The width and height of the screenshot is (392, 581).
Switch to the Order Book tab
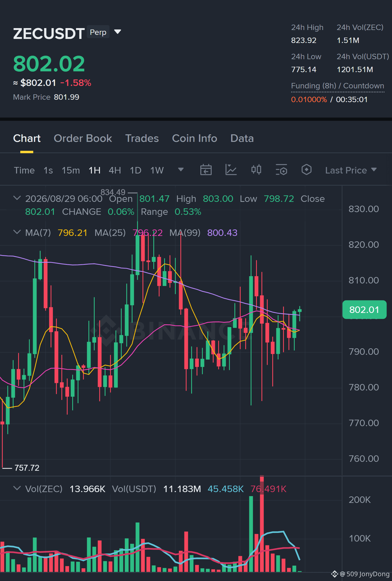[x=83, y=138]
